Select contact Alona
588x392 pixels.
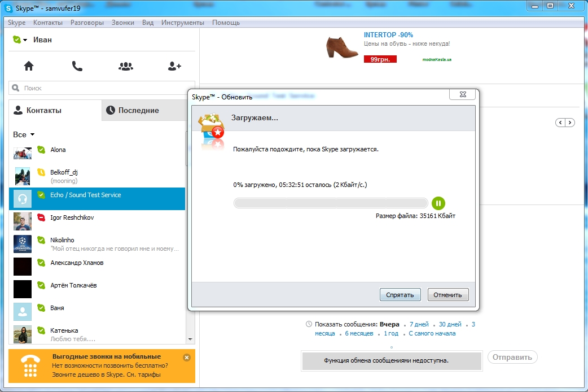[97, 154]
